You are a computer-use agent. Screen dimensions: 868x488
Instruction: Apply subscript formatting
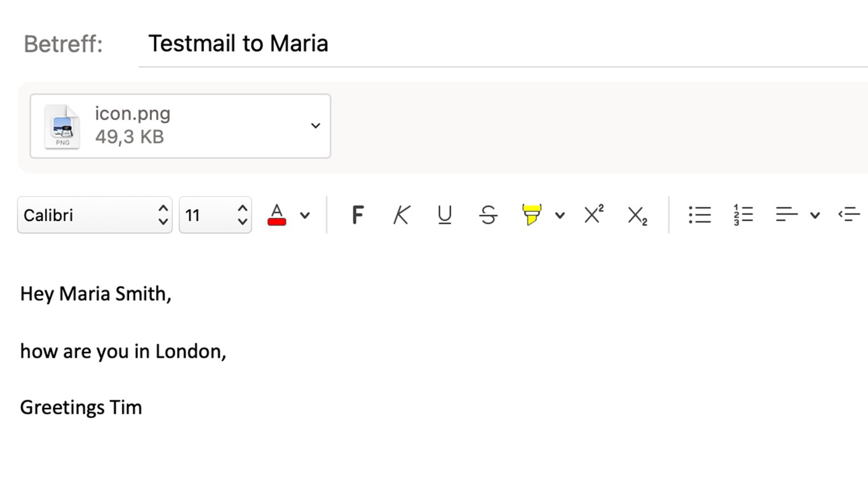pyautogui.click(x=637, y=215)
